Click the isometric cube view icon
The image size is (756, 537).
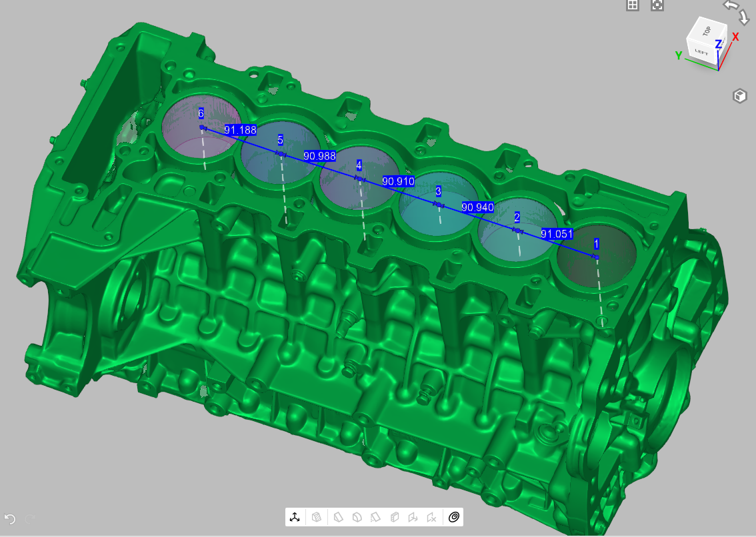point(739,96)
